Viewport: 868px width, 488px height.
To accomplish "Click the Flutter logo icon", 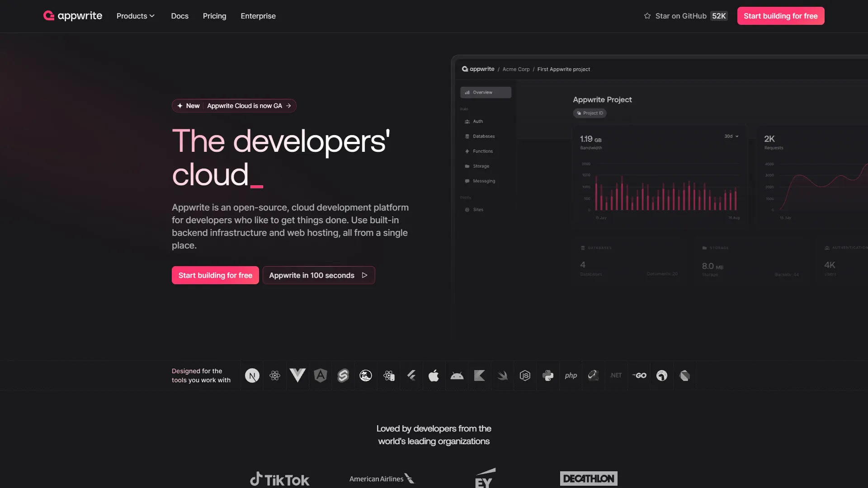I will (411, 375).
